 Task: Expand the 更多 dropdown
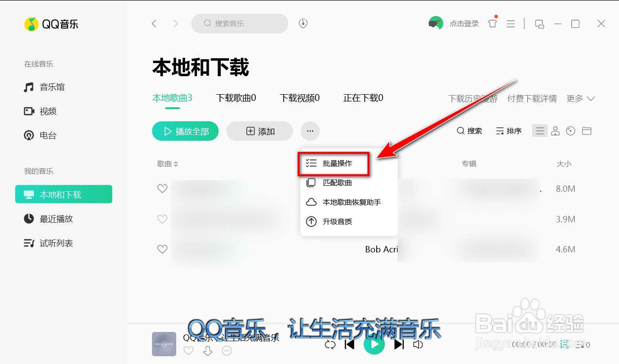tap(581, 99)
